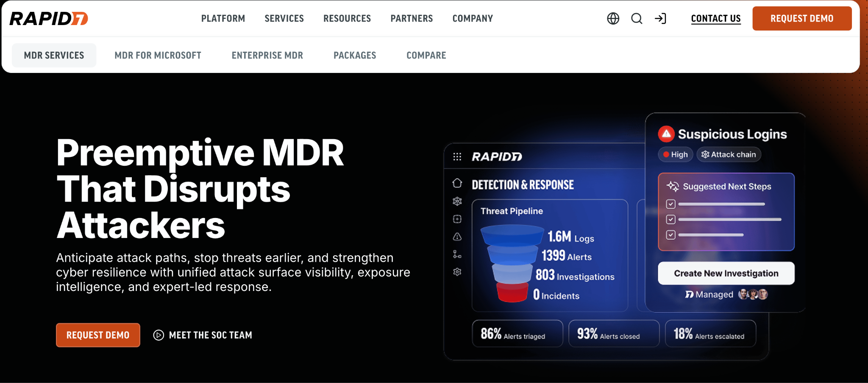Viewport: 868px width, 383px height.
Task: Click Request Demo in the top header
Action: click(x=802, y=18)
